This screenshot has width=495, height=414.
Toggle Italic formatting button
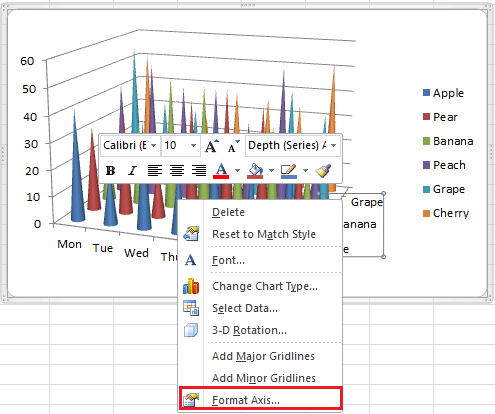pyautogui.click(x=132, y=171)
